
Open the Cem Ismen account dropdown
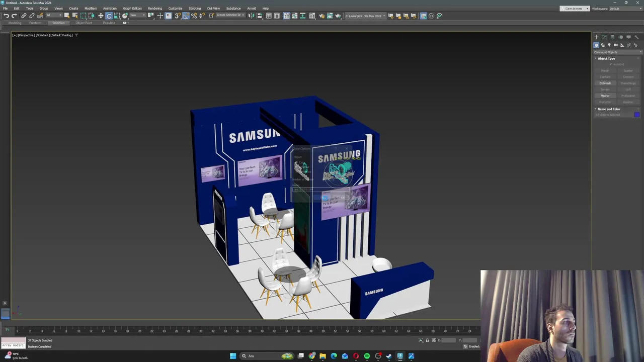click(x=575, y=9)
